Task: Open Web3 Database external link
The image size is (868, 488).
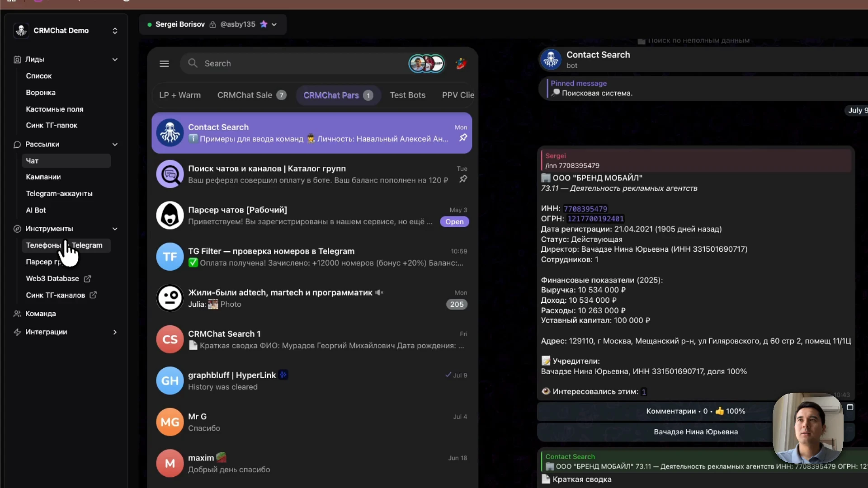Action: pos(52,279)
